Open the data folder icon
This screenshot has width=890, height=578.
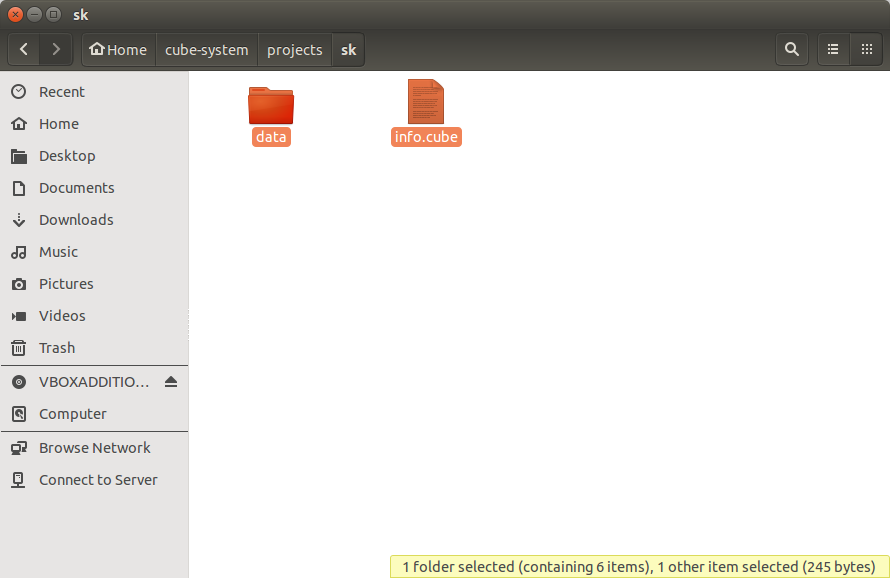pos(271,105)
